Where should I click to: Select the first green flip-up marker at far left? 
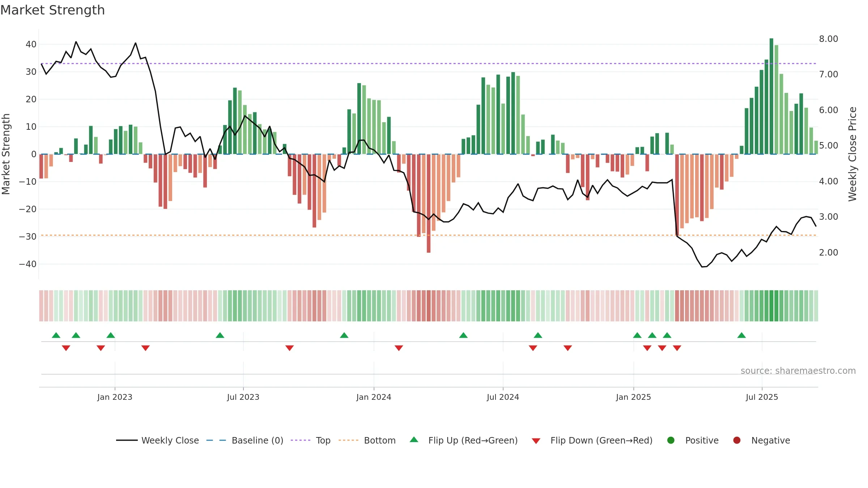pyautogui.click(x=56, y=335)
